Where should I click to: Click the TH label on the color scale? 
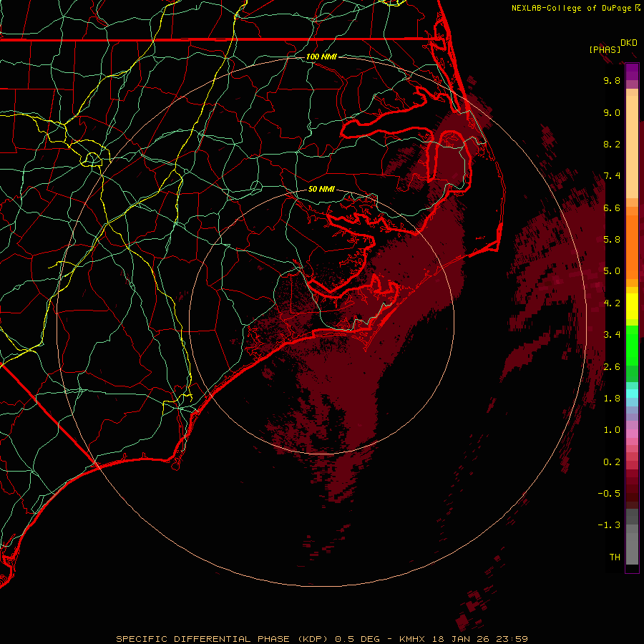(615, 557)
